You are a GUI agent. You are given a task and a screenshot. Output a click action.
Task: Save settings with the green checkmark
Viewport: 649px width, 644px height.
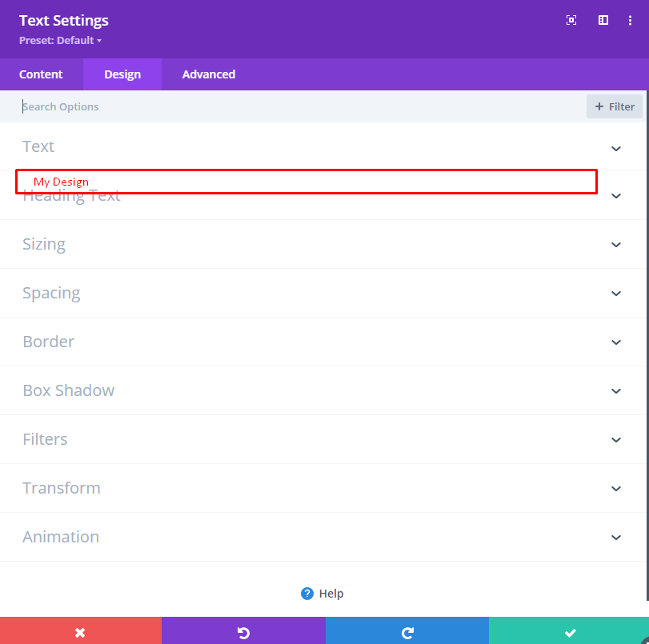[x=568, y=631]
